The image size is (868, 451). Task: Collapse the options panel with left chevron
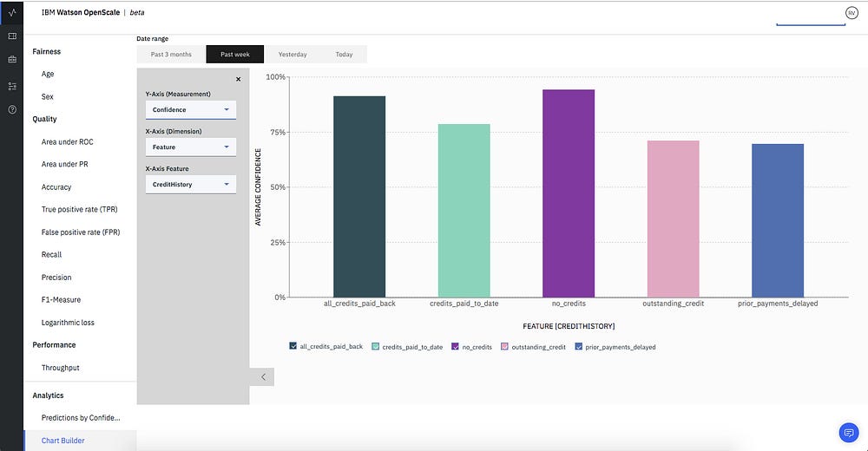pyautogui.click(x=262, y=377)
